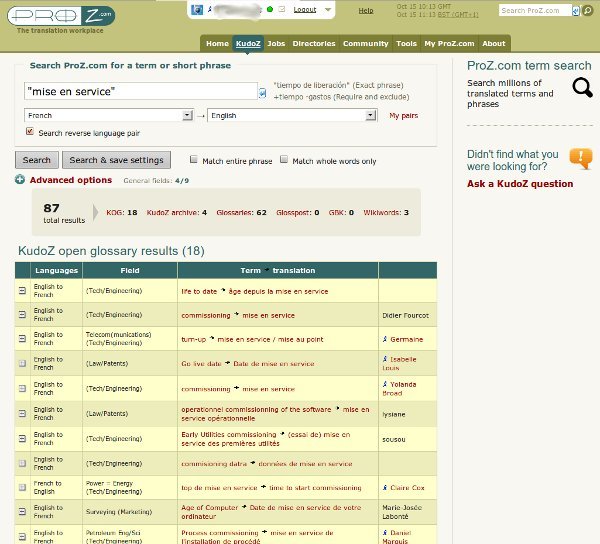
Task: Click the search history icon beside the term field
Action: pos(262,92)
